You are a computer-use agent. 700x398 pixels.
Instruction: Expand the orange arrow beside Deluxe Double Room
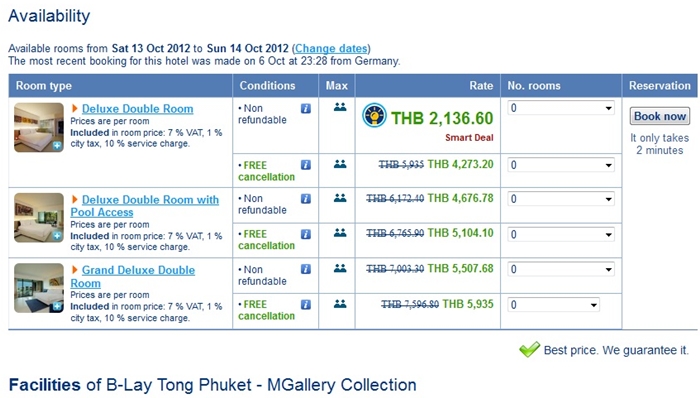(75, 108)
